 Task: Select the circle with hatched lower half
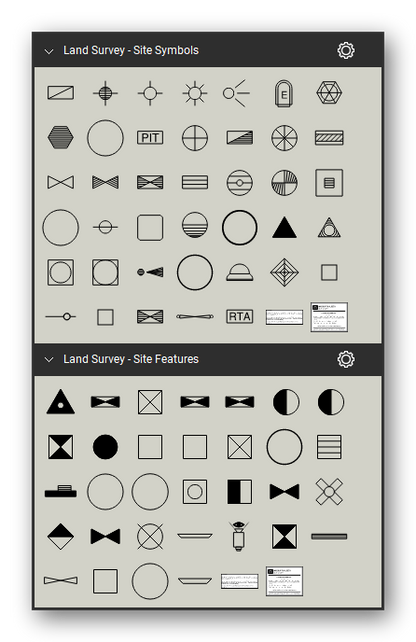pyautogui.click(x=195, y=225)
